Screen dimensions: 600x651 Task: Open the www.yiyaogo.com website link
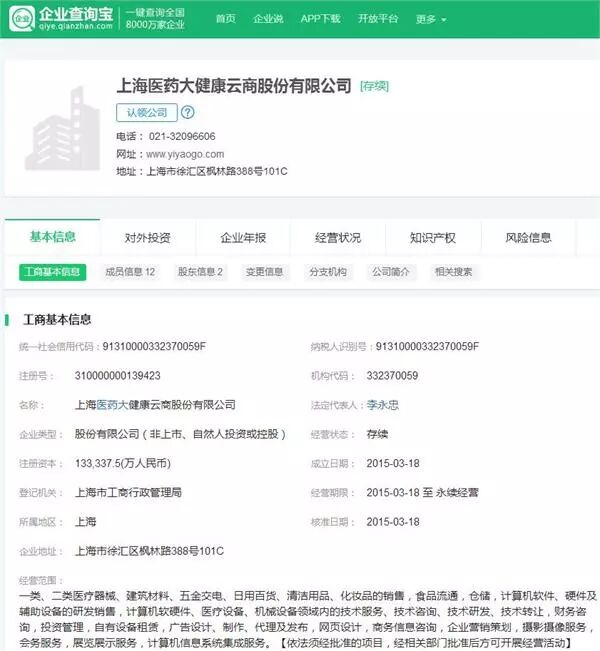pyautogui.click(x=185, y=154)
